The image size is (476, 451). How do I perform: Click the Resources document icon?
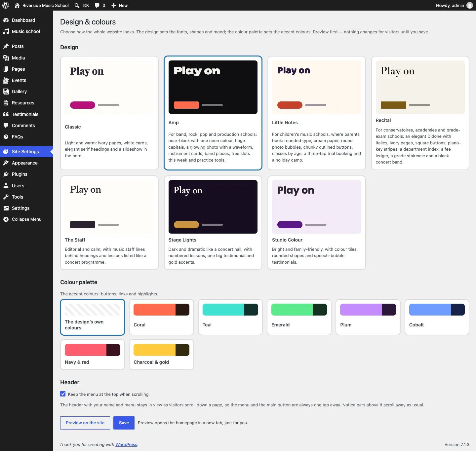[6, 103]
